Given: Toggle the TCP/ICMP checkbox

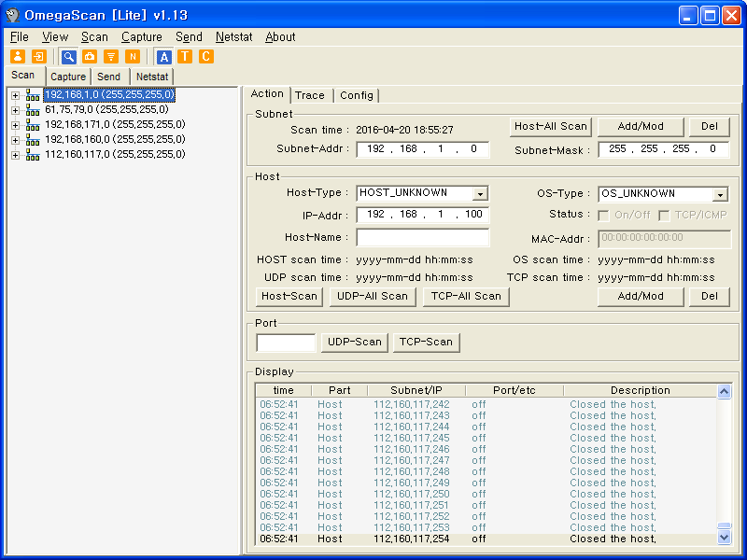Looking at the screenshot, I should pos(664,216).
